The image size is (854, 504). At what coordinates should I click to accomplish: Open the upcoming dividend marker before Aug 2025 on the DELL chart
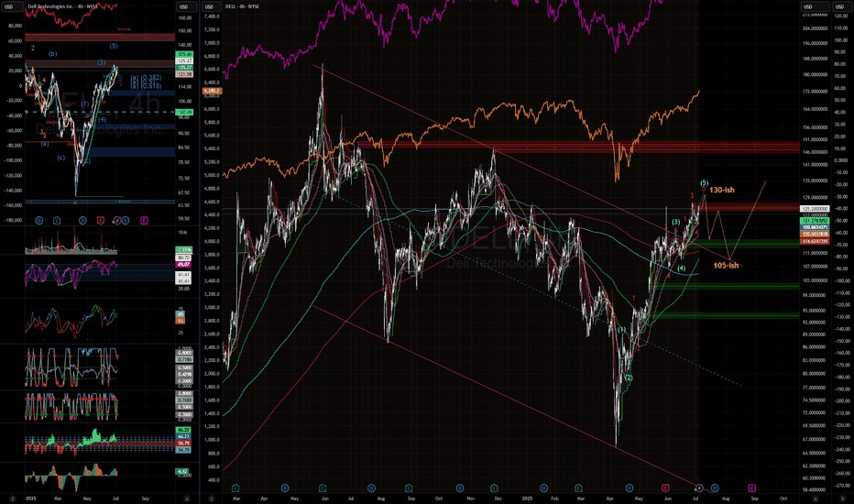point(715,488)
